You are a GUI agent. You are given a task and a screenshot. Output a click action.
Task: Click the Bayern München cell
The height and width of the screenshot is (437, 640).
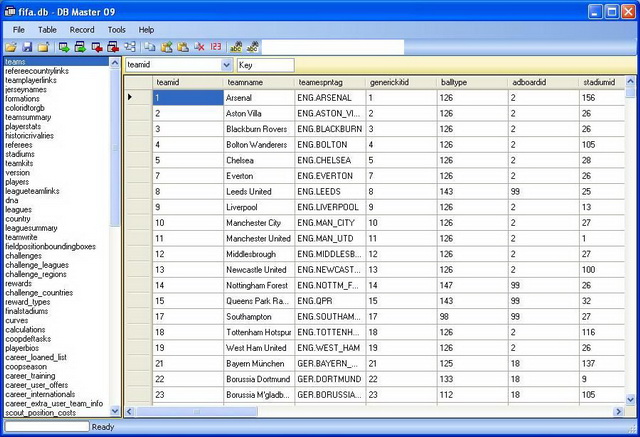click(259, 364)
